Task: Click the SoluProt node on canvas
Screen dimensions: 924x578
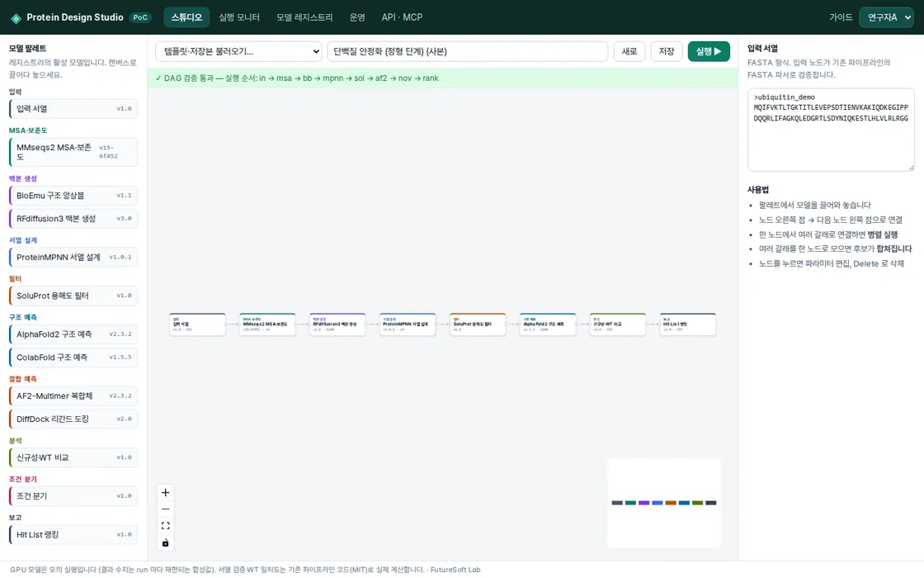Action: [x=478, y=325]
